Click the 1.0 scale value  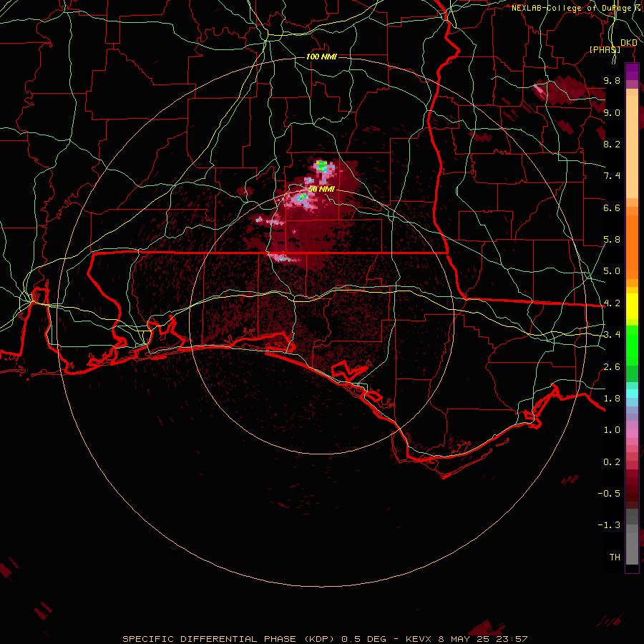[612, 430]
